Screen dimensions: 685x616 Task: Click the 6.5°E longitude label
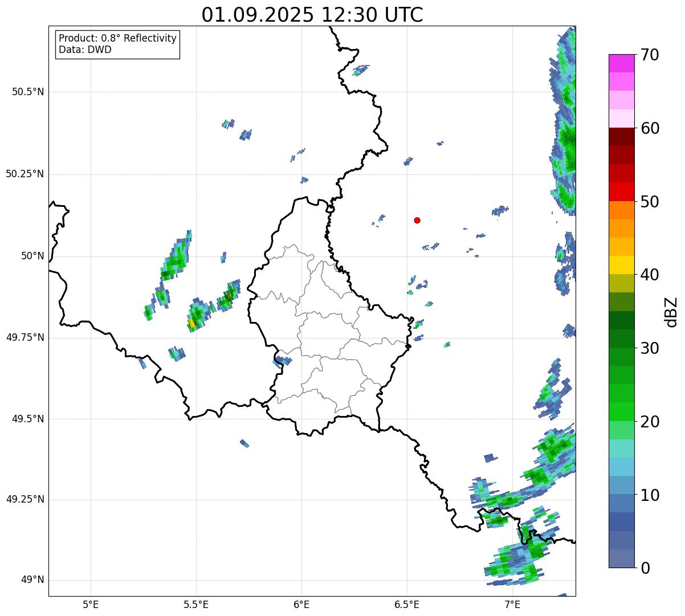click(407, 604)
